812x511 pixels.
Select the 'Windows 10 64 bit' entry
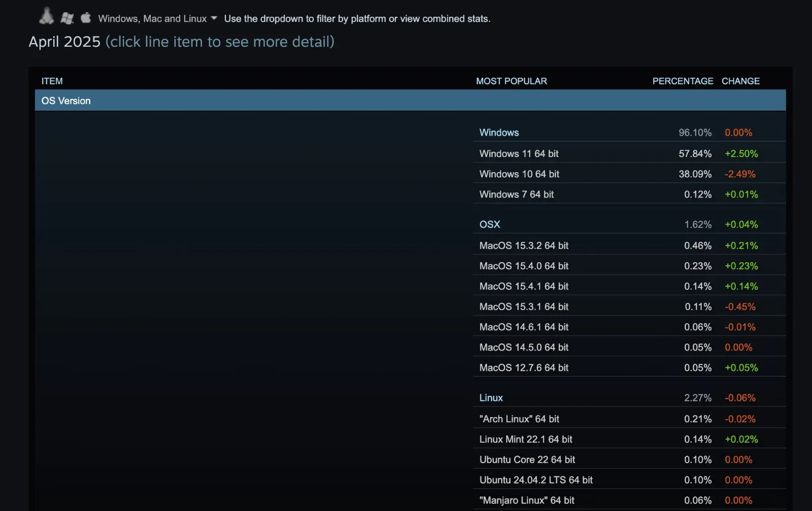tap(519, 174)
